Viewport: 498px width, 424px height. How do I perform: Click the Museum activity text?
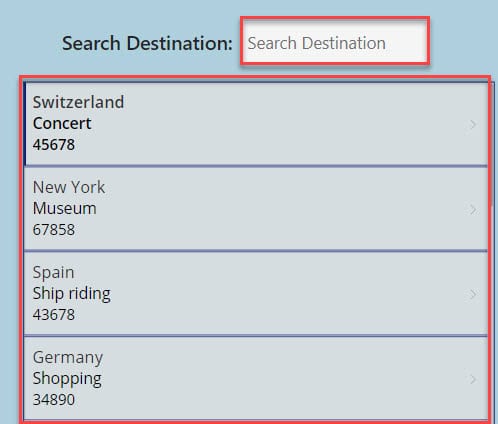65,208
